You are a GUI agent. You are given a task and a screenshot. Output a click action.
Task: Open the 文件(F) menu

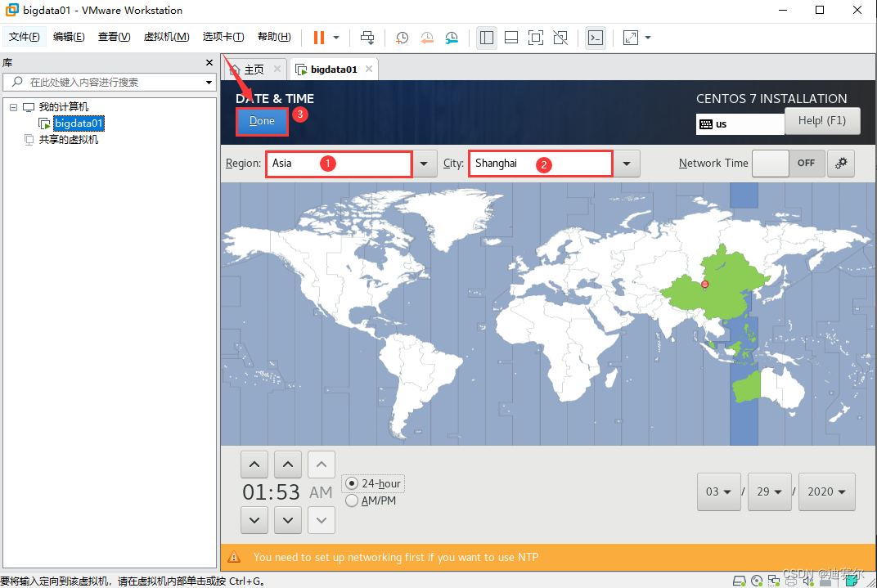coord(24,37)
